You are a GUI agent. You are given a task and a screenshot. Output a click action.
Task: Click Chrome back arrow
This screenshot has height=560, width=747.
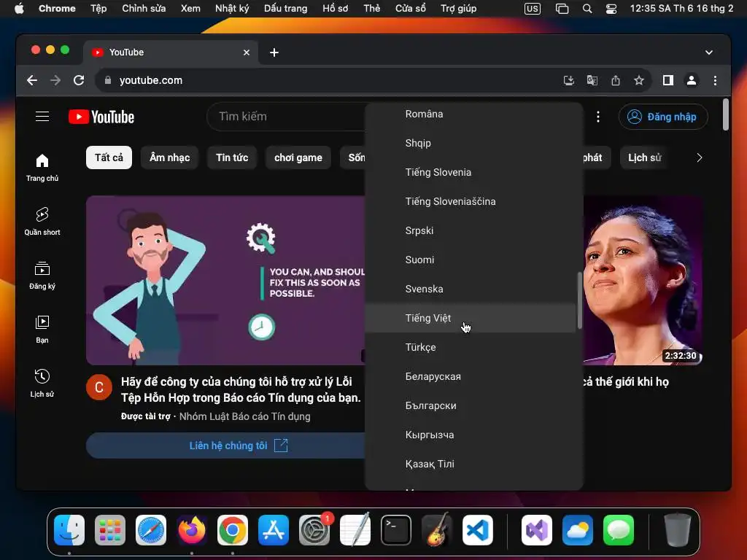(32, 80)
